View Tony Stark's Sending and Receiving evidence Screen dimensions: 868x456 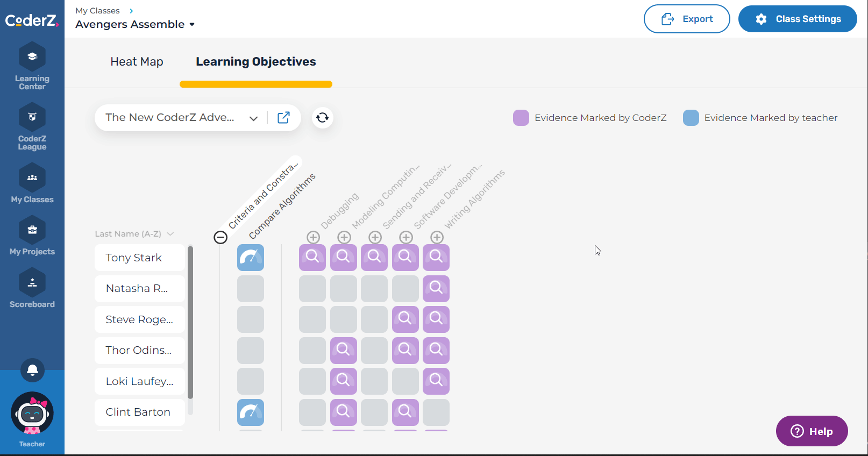pyautogui.click(x=374, y=258)
